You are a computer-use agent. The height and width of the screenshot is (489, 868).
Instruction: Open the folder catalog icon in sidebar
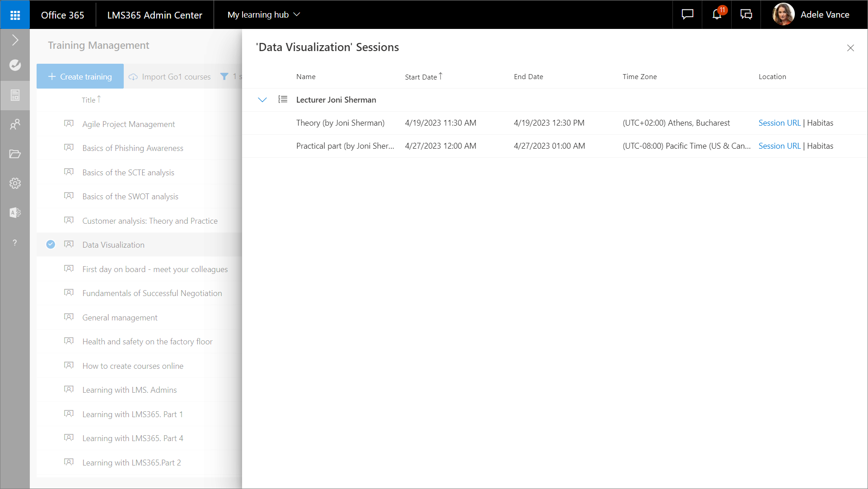pyautogui.click(x=15, y=154)
